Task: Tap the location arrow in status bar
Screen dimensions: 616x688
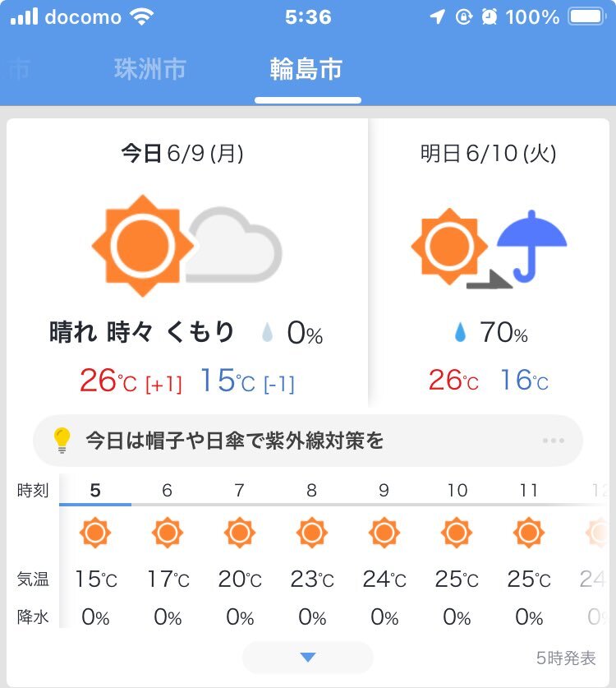Action: [437, 16]
